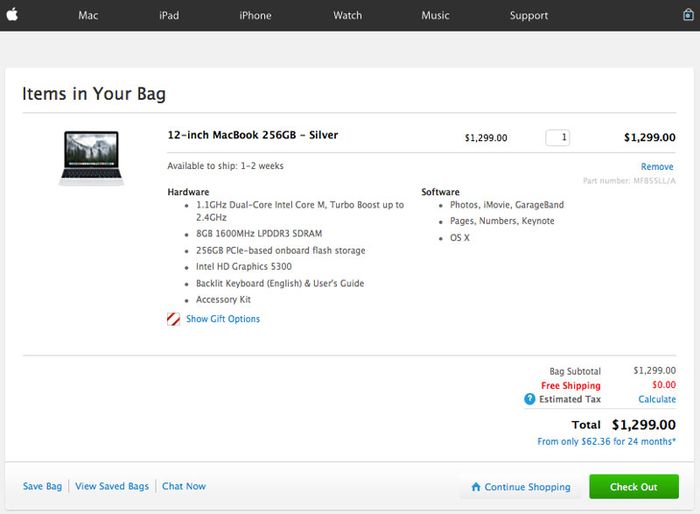Remove the MacBook from the bag
This screenshot has height=514, width=700.
(657, 167)
